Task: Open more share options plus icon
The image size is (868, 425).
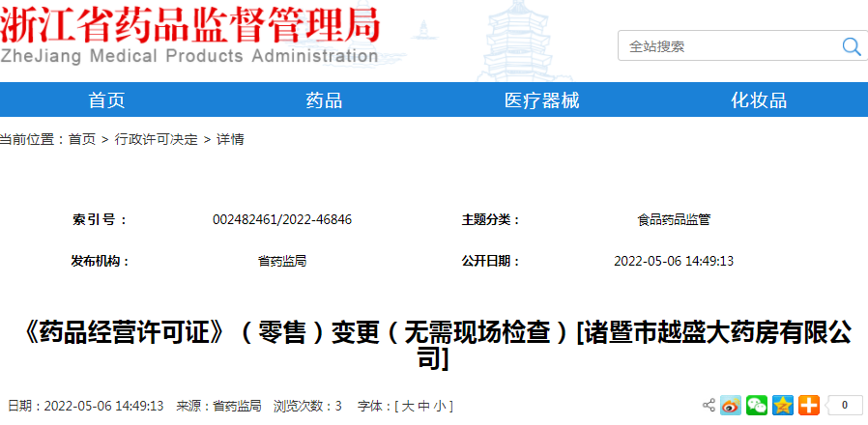Action: coord(809,406)
